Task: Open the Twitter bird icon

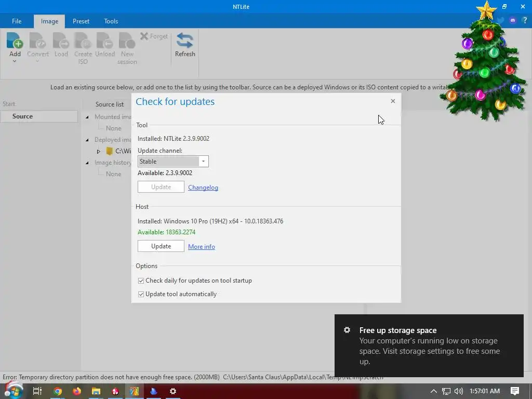Action: [501, 21]
